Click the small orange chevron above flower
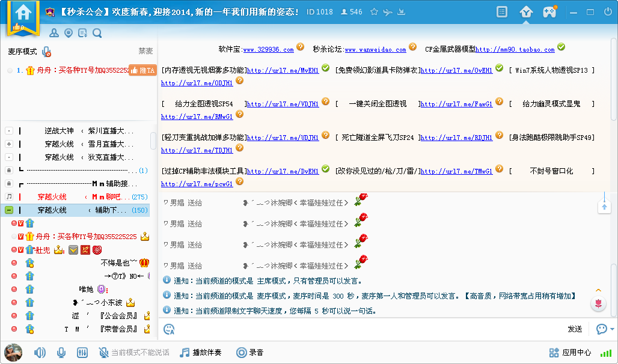The width and height of the screenshot is (618, 364). click(598, 290)
